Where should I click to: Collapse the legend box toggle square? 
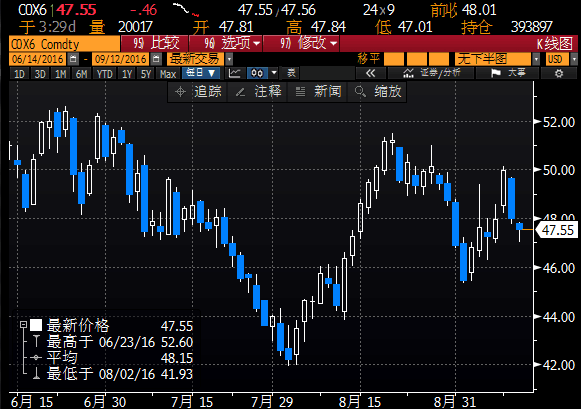(24, 325)
